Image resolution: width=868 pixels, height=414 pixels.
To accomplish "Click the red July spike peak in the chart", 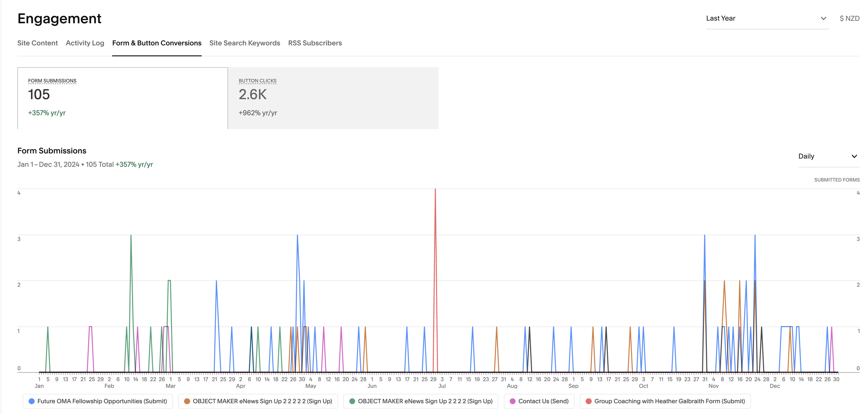I will click(435, 190).
